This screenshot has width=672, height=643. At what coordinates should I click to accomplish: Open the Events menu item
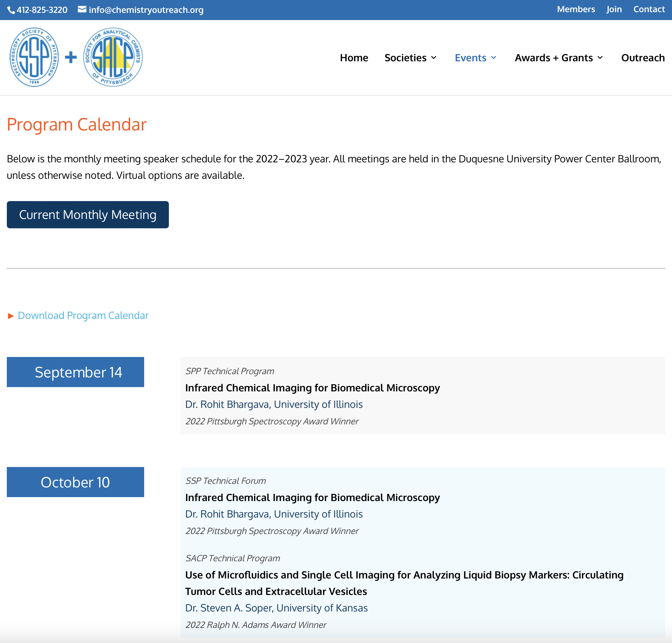pos(470,58)
